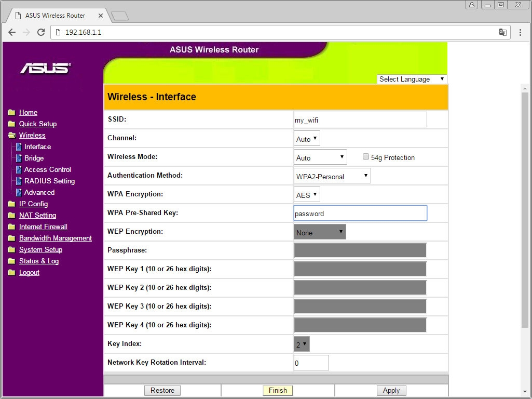Click the Apply button
532x399 pixels.
tap(391, 391)
